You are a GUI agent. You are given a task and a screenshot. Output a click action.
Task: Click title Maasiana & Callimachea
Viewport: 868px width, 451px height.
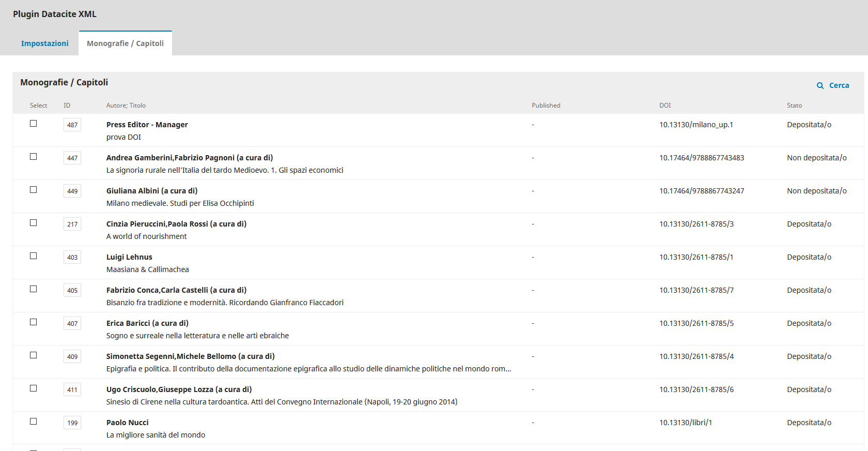click(148, 269)
